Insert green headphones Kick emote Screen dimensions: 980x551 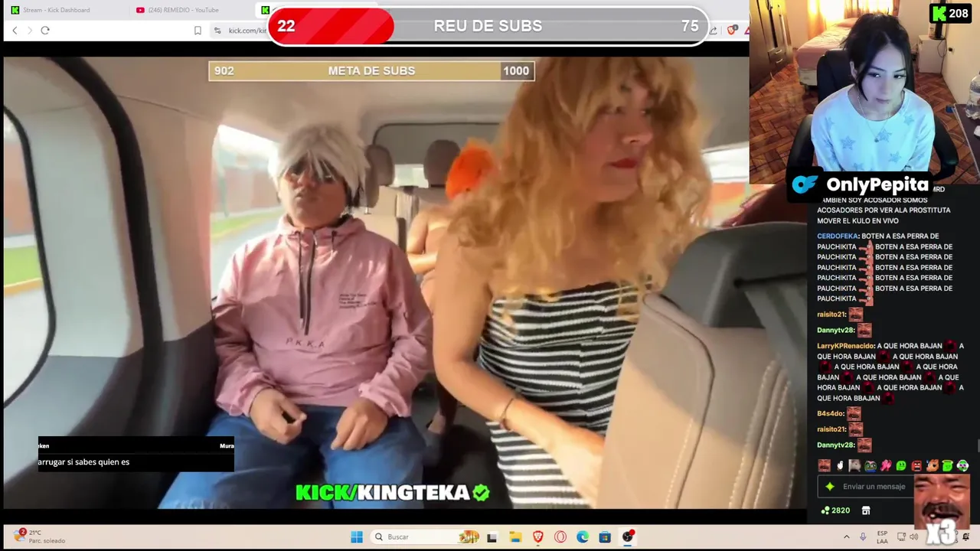point(962,465)
